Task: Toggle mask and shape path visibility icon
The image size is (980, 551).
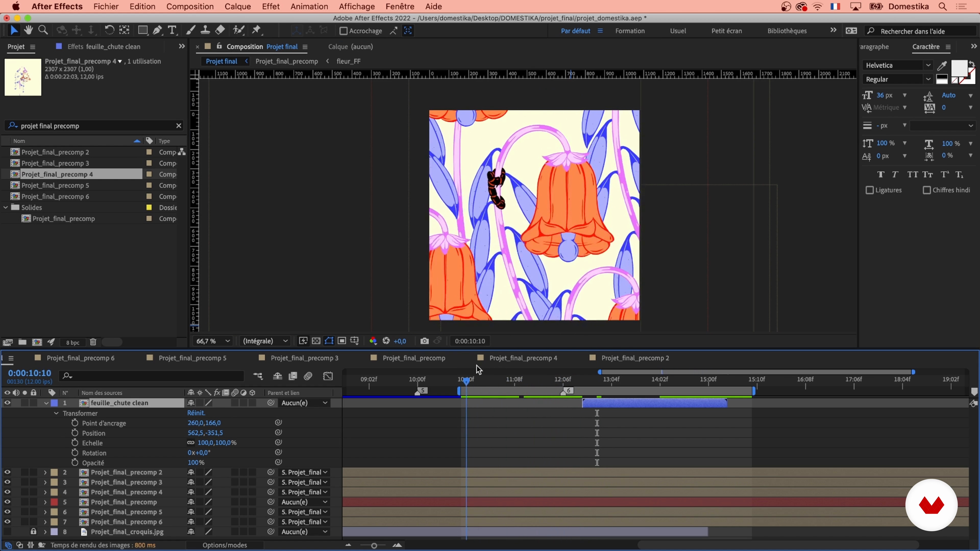Action: (329, 341)
